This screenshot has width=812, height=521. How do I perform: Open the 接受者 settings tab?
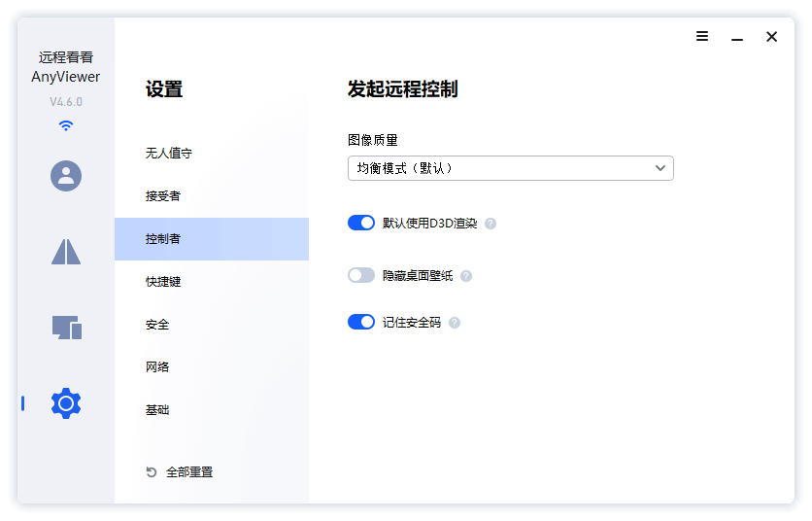pyautogui.click(x=163, y=196)
